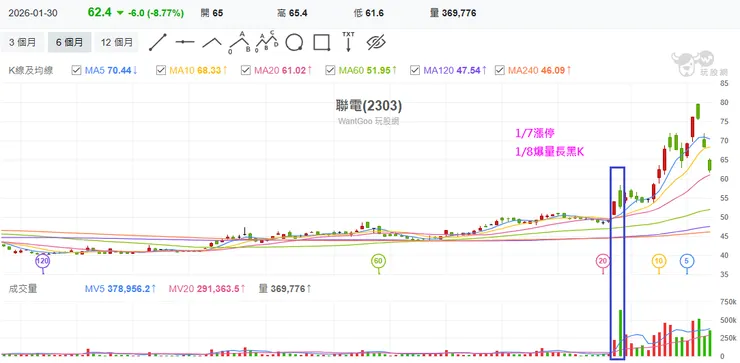740x363 pixels.
Task: Uncheck the MA240 moving average checkbox
Action: (x=499, y=70)
